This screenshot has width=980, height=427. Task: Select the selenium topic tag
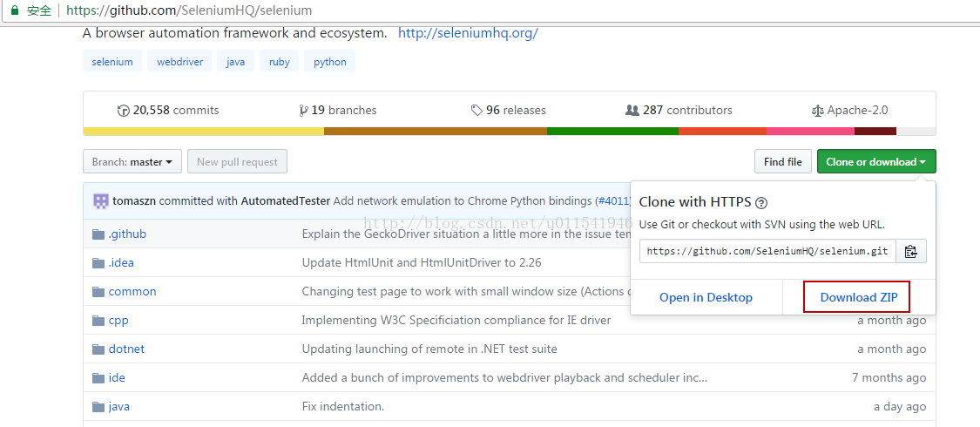tap(112, 62)
